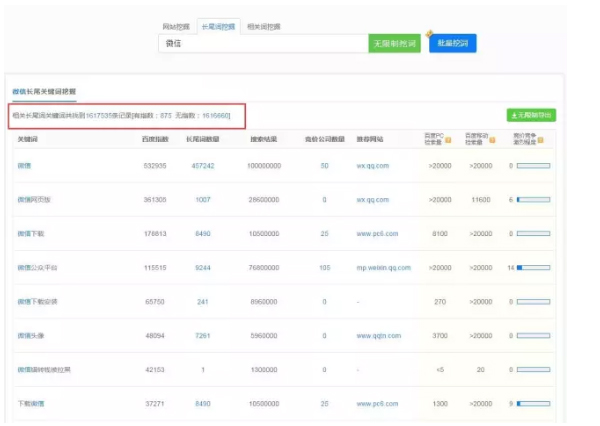
Task: Select the 微信长尾关键词挖掘 results tab
Action: click(x=44, y=92)
